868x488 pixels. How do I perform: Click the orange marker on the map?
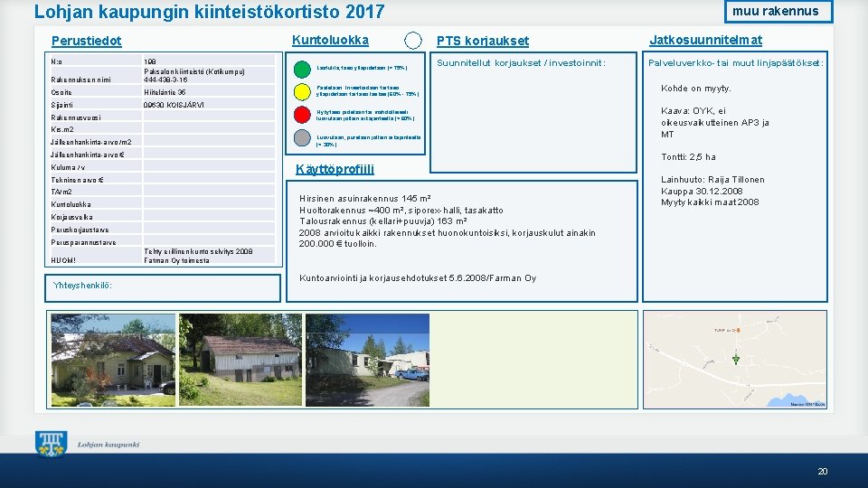pos(738,331)
